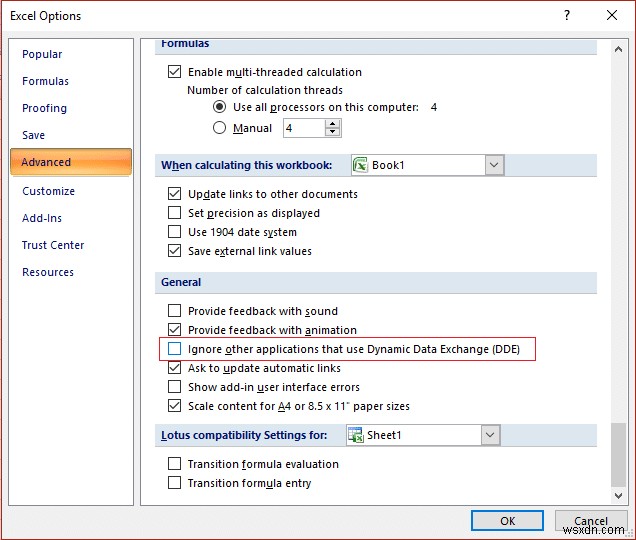This screenshot has height=540, width=636.
Task: Open the Sheet1 Lotus compatibility dropdown arrow
Action: click(x=489, y=435)
